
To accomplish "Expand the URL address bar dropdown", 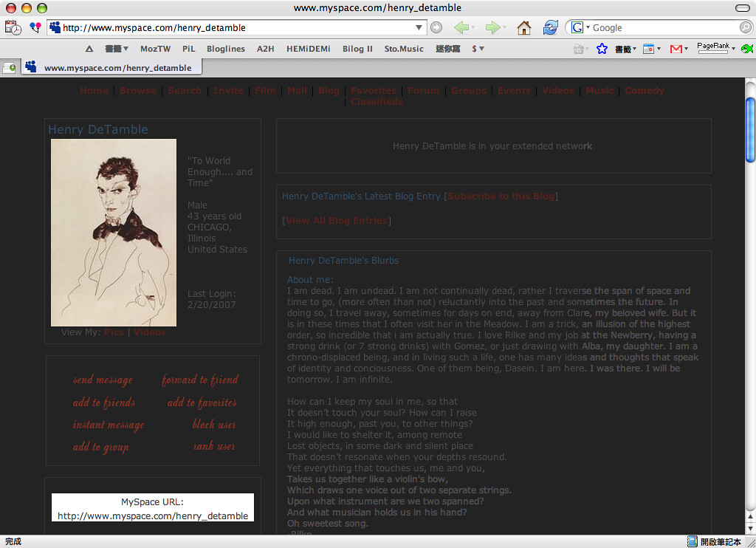I will (419, 28).
